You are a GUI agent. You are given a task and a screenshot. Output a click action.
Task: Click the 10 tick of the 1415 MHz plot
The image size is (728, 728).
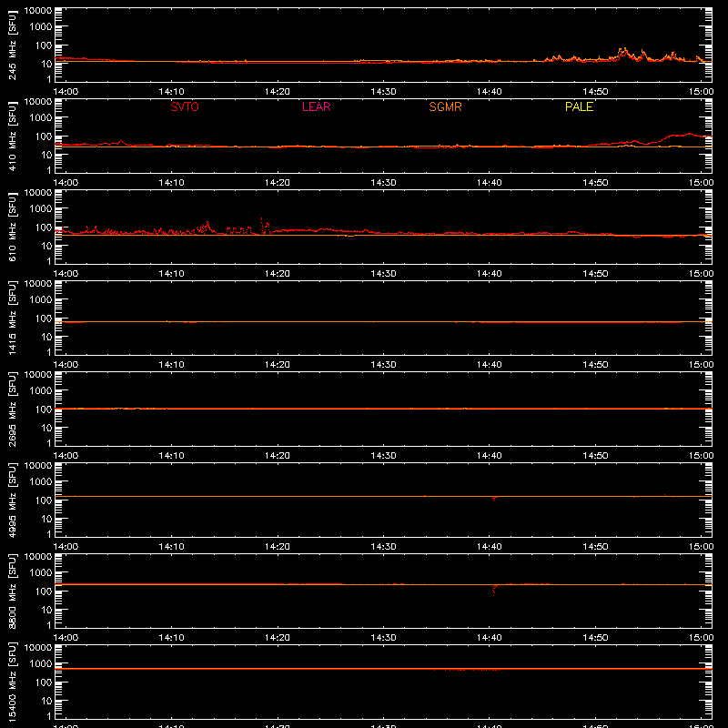click(46, 337)
